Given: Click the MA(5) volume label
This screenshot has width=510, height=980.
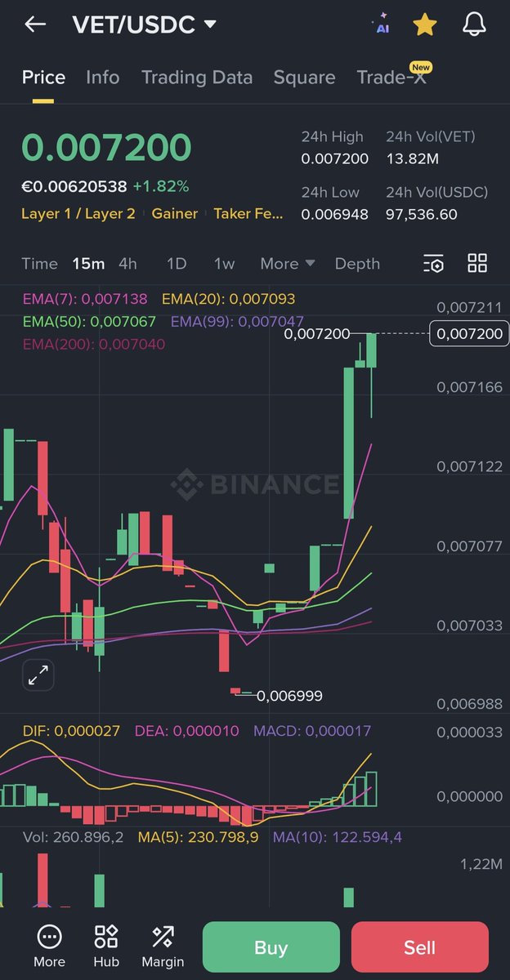Looking at the screenshot, I should [198, 838].
